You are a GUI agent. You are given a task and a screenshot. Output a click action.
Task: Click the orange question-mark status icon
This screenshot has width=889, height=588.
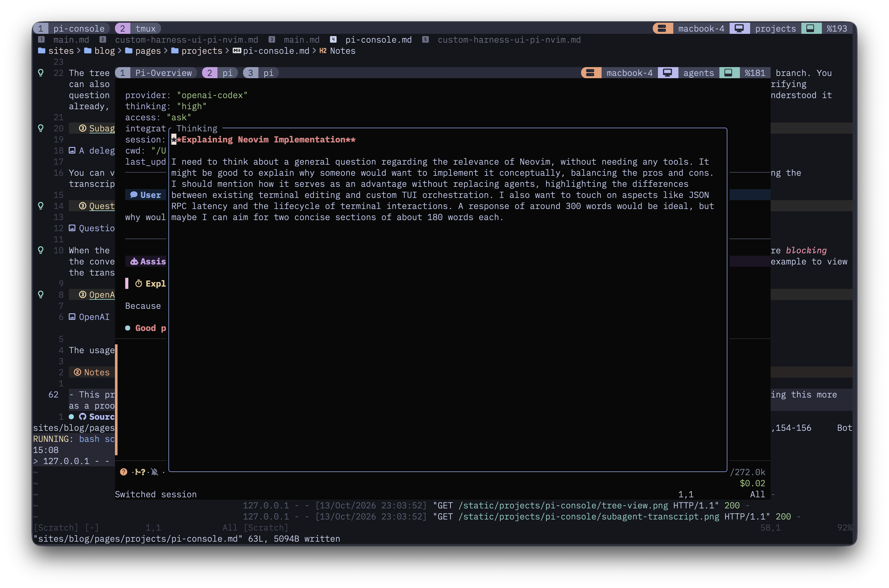tap(124, 472)
